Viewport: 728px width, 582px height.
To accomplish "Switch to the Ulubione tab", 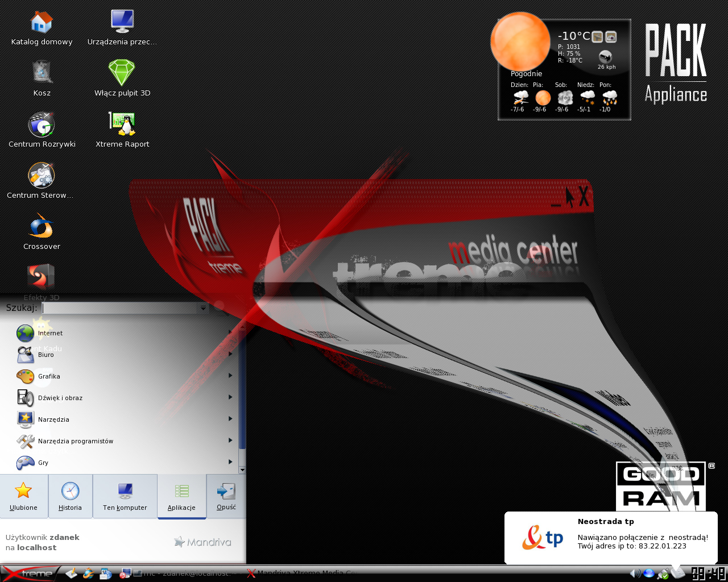I will [23, 496].
